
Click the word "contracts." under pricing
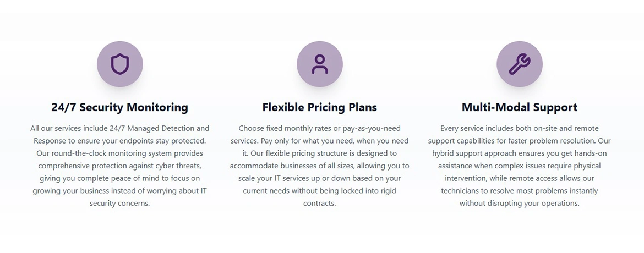(x=319, y=203)
